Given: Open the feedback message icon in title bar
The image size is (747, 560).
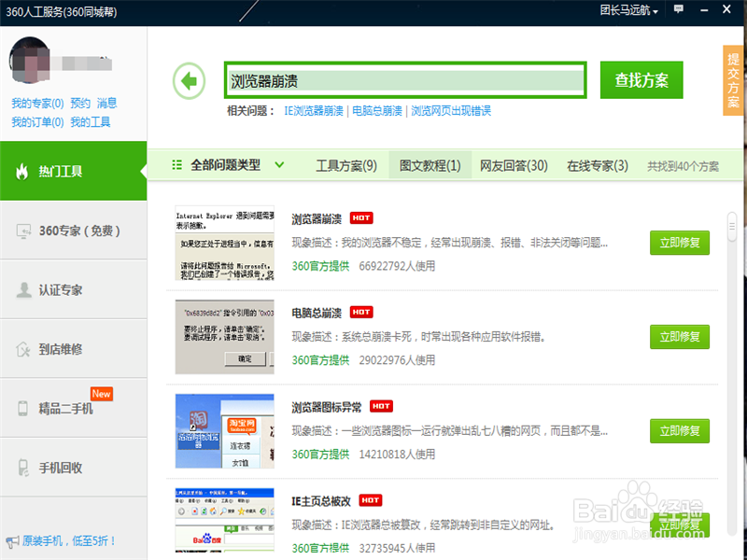Looking at the screenshot, I should [x=679, y=9].
